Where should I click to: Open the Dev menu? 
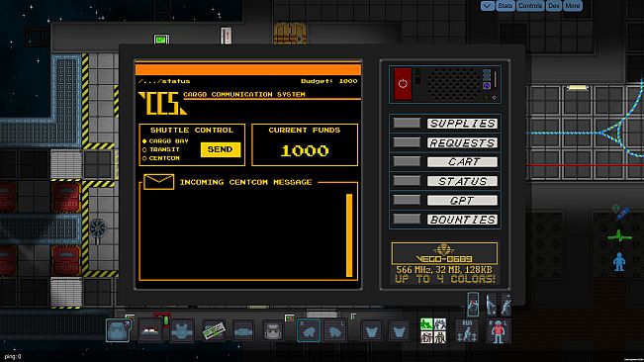[554, 6]
